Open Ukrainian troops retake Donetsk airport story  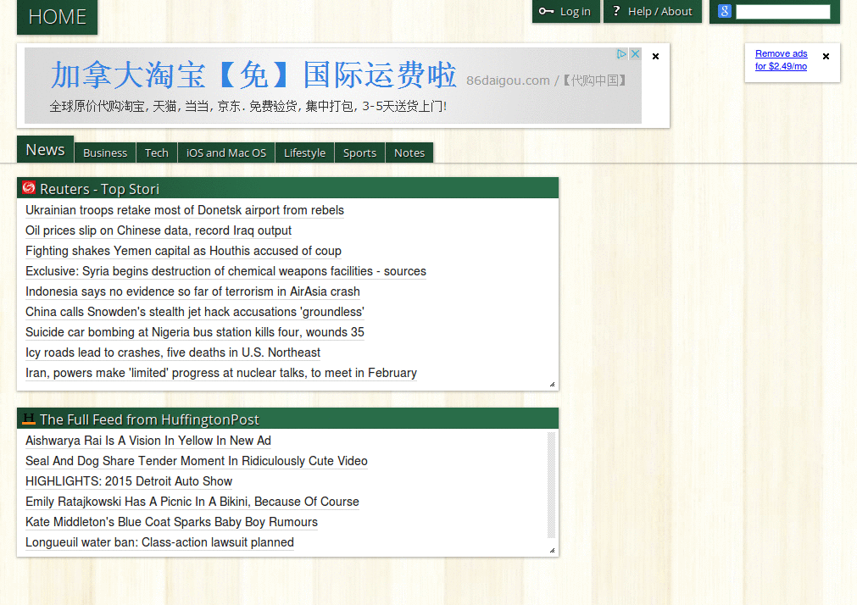(185, 210)
